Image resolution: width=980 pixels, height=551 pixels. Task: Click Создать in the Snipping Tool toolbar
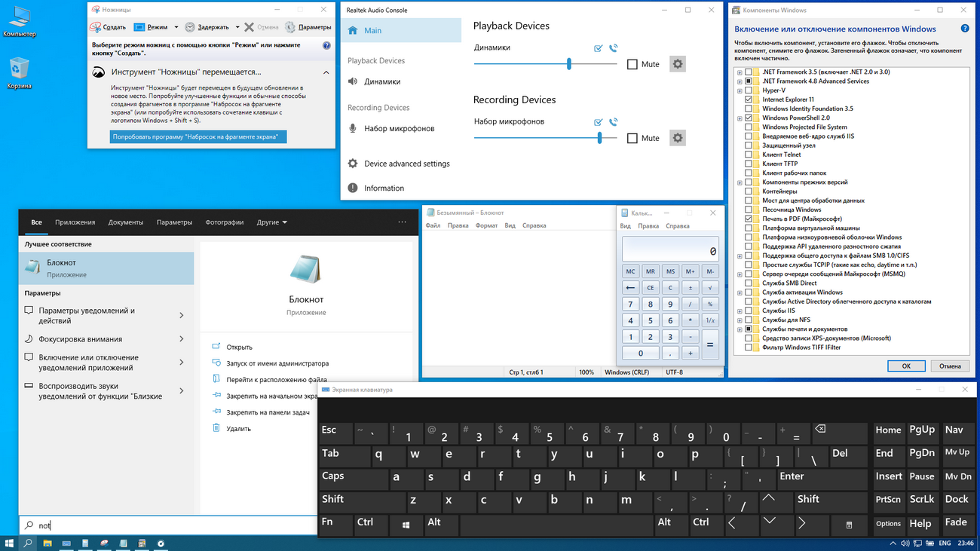click(108, 27)
